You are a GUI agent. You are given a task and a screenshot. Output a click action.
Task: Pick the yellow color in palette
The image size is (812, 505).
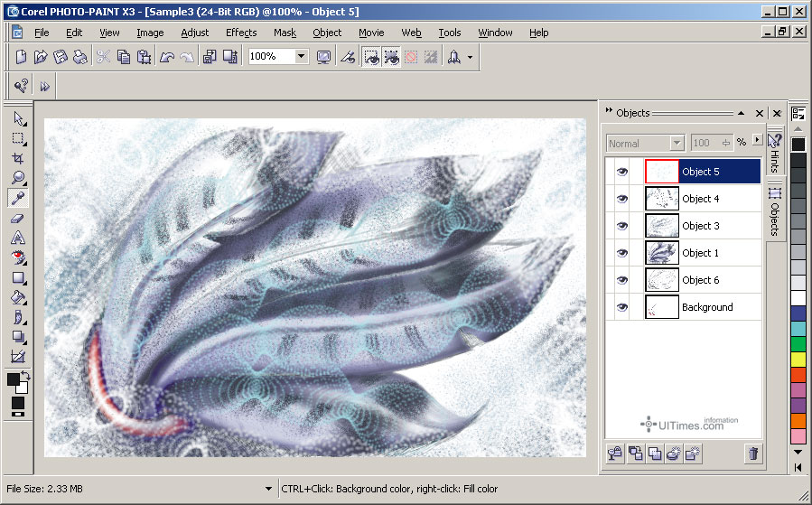pyautogui.click(x=798, y=359)
